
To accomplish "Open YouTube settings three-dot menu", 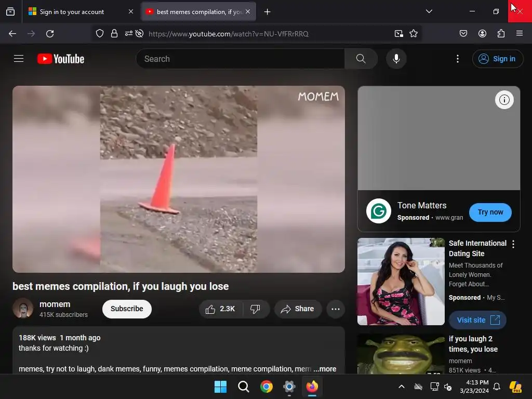I will click(x=457, y=59).
